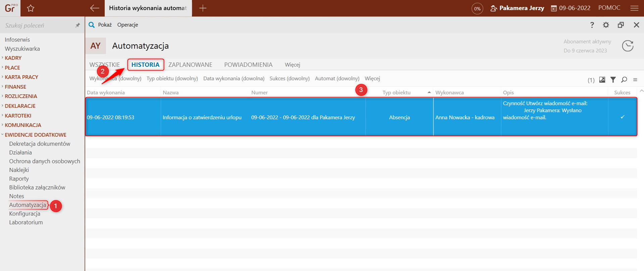The width and height of the screenshot is (644, 271).
Task: Select the Informacja o zatwierdzeniu urlopu row
Action: [361, 117]
